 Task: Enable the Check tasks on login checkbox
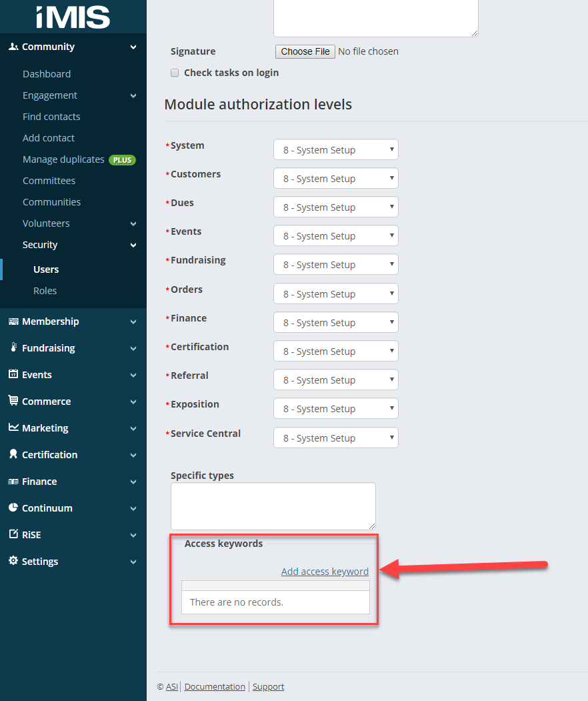pos(175,73)
